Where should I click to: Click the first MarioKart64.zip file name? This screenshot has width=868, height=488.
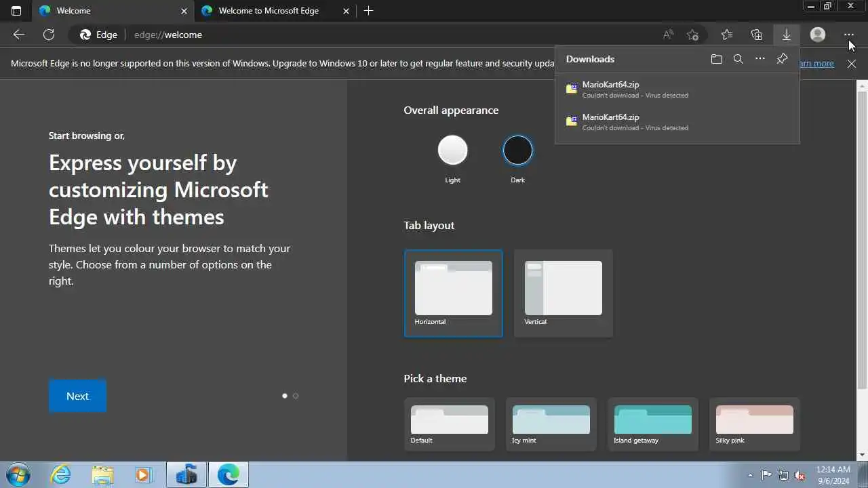(x=610, y=85)
